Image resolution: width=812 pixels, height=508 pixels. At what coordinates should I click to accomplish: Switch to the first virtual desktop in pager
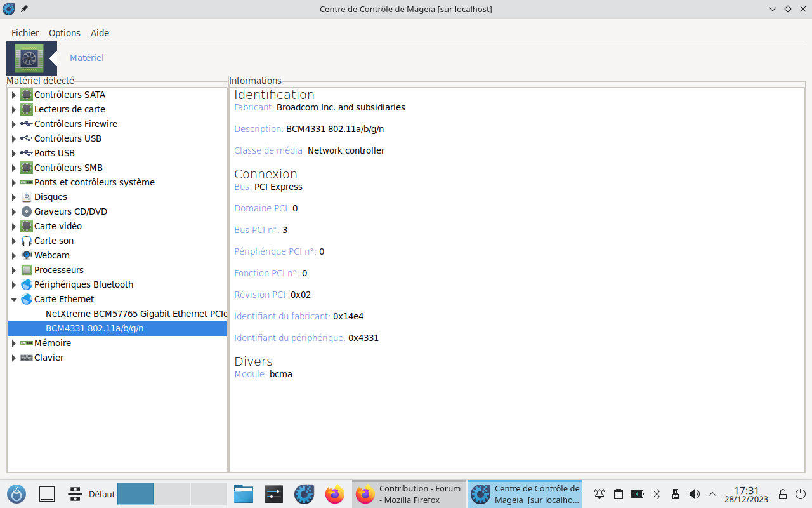tap(135, 494)
